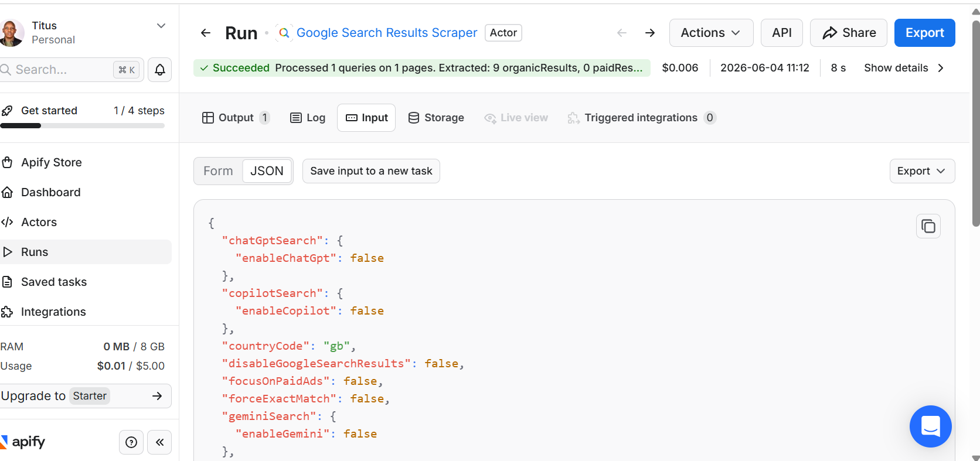Click the "enableCopilot" JSON line
The image size is (980, 461).
tap(309, 311)
